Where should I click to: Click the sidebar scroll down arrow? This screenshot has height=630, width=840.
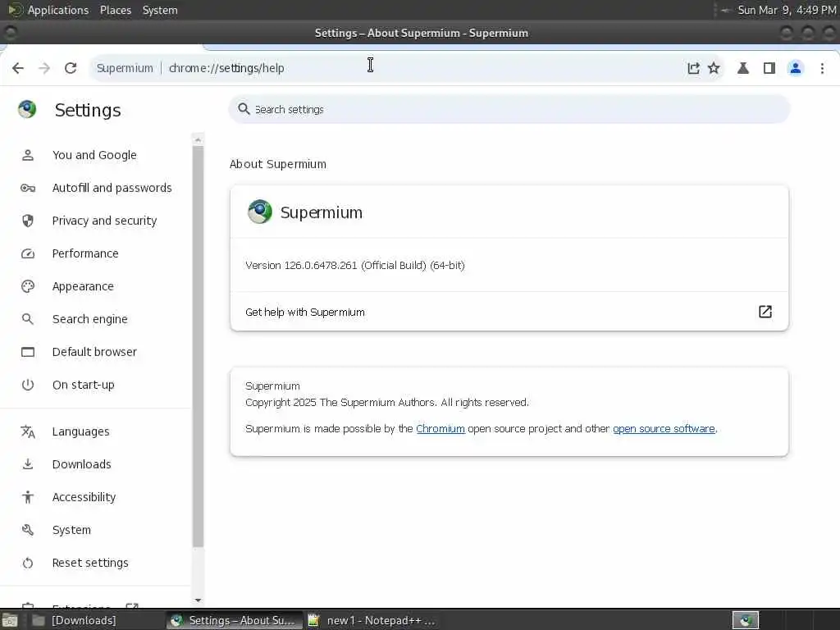199,600
